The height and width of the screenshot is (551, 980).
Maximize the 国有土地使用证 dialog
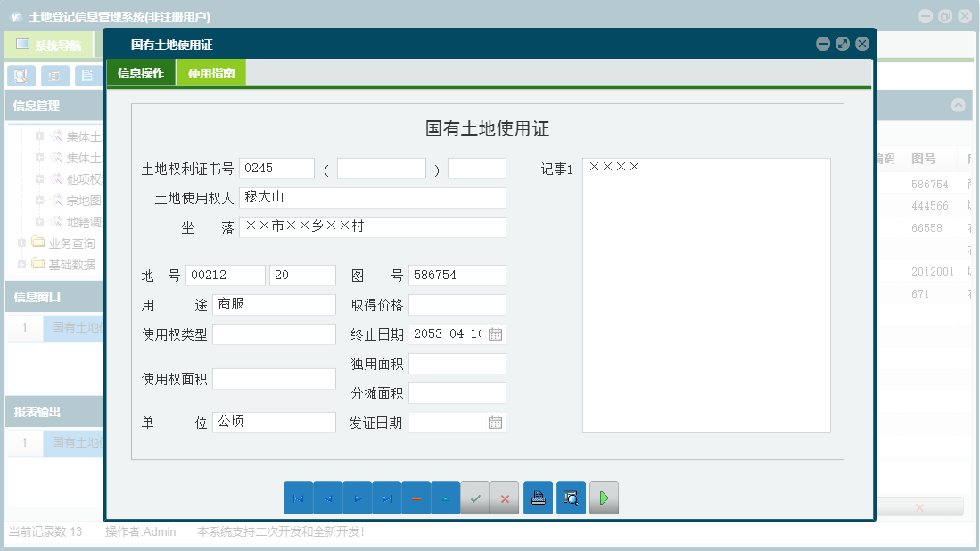click(843, 44)
